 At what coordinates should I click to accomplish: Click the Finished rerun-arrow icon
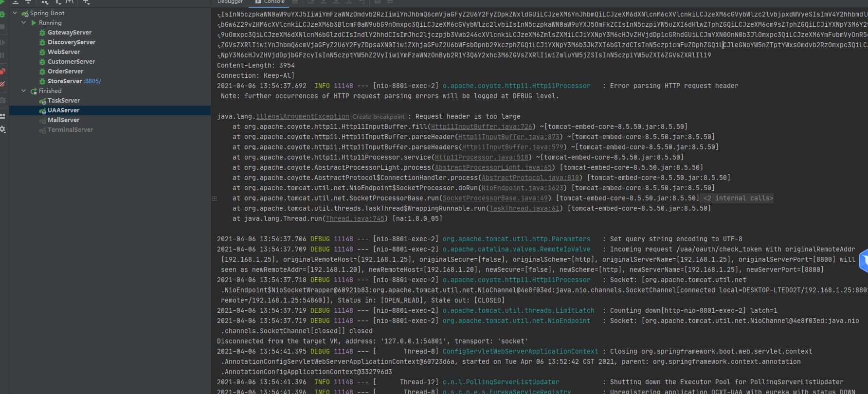coord(34,91)
